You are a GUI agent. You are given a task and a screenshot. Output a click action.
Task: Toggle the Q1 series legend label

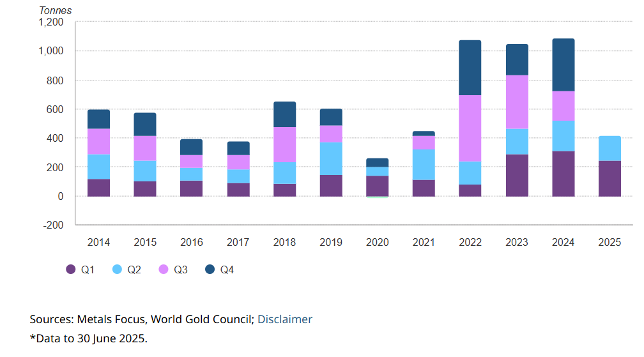coord(88,270)
